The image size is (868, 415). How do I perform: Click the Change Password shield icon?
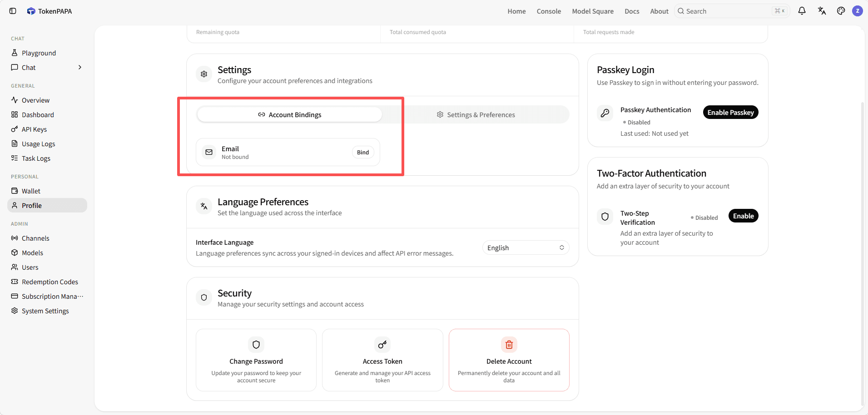[x=256, y=345]
